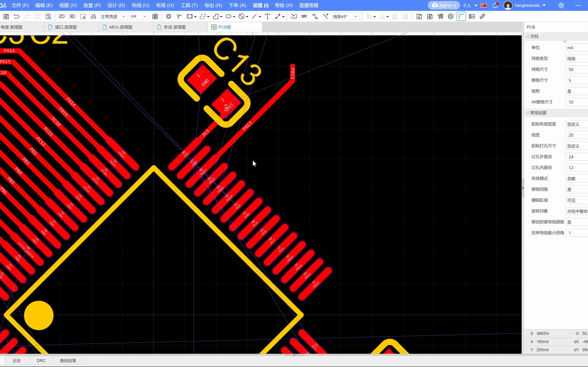Switch to 3D view mode
Image resolution: width=588 pixels, height=367 pixels.
(72, 16)
